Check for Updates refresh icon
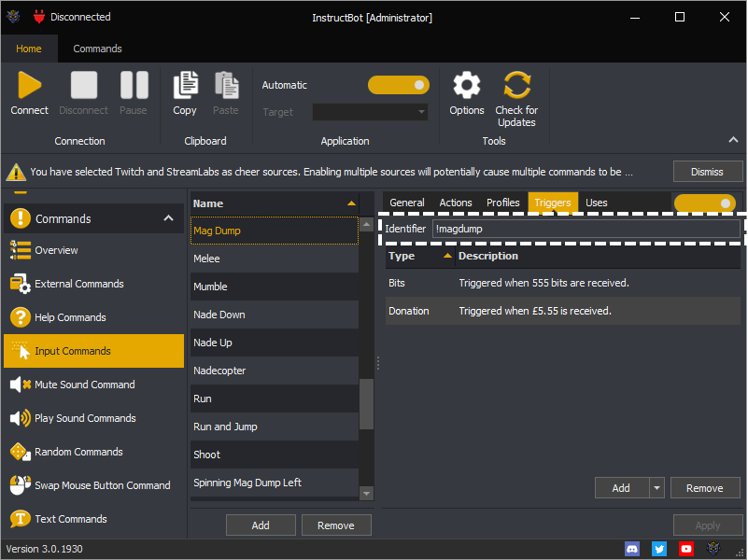 pyautogui.click(x=517, y=85)
